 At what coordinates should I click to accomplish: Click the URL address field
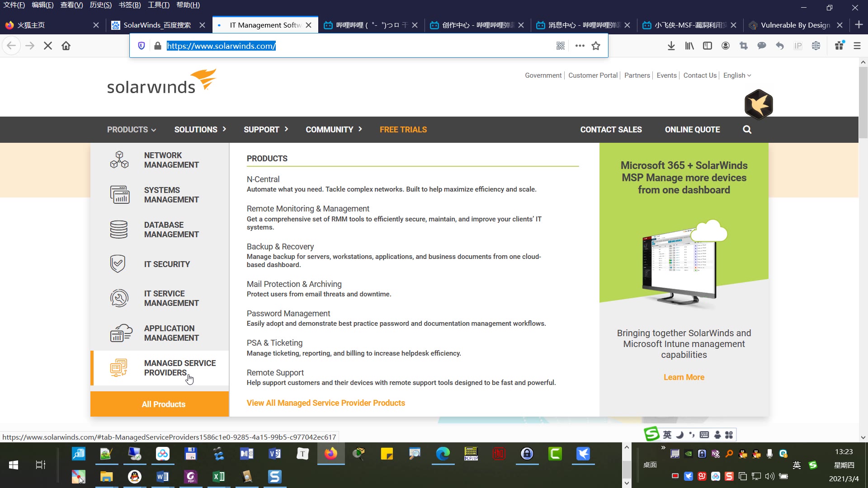(x=357, y=46)
